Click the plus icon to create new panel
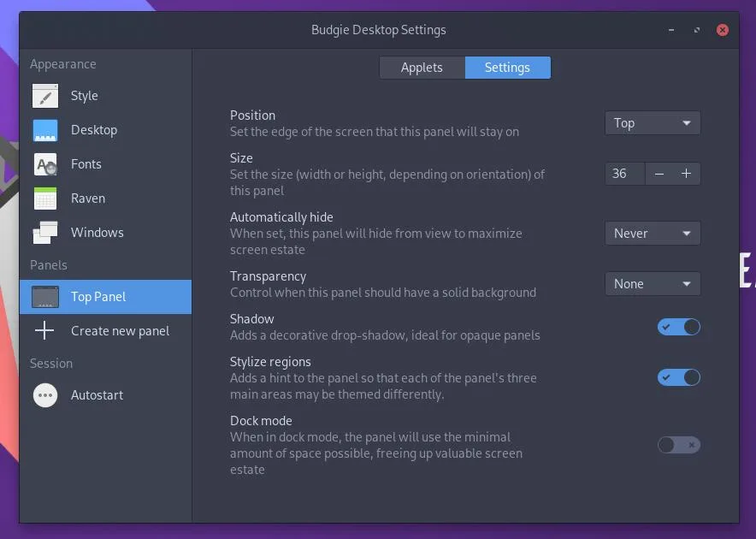The width and height of the screenshot is (756, 539). point(45,330)
